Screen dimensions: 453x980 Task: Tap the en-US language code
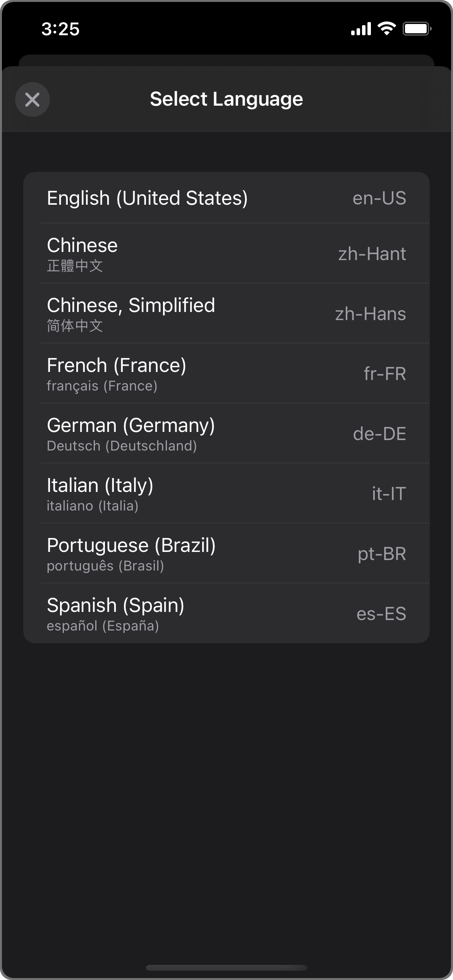point(379,198)
